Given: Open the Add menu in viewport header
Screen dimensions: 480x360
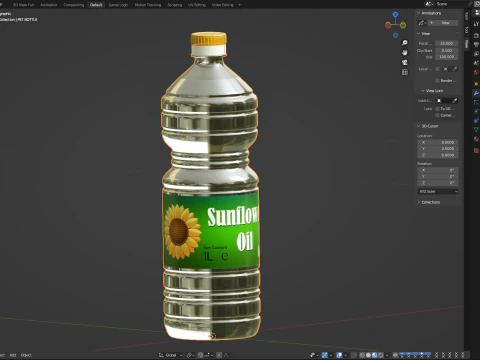Looking at the screenshot, I should (x=13, y=355).
